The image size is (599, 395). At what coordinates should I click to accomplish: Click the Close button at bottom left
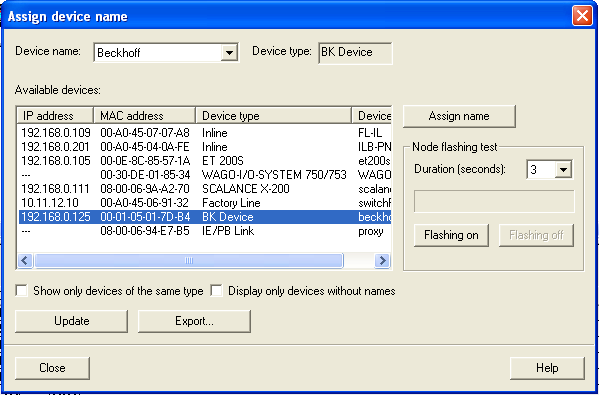[52, 368]
